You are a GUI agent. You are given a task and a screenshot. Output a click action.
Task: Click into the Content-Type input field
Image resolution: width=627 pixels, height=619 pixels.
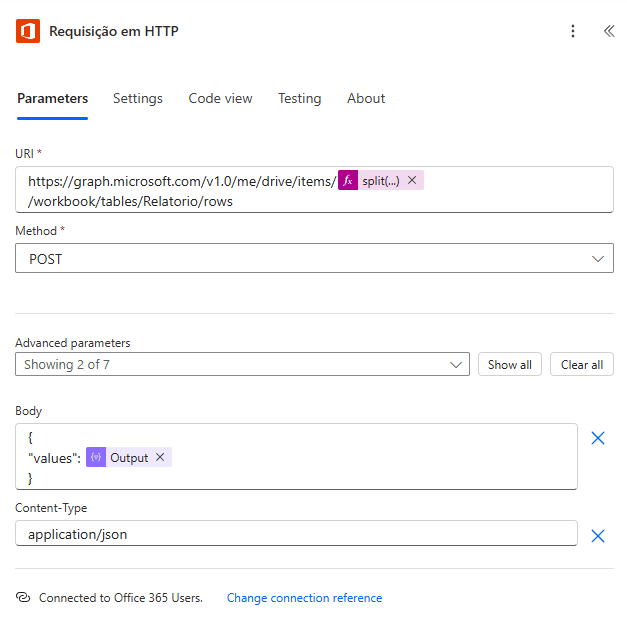[x=296, y=534]
